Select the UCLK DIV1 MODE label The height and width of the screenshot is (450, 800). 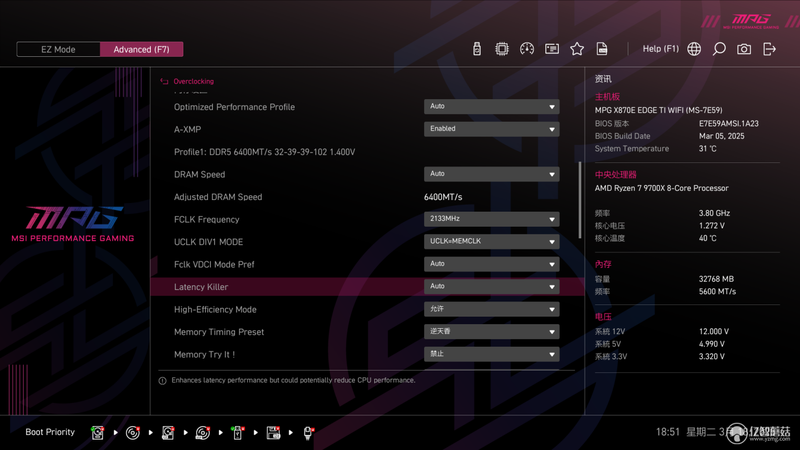[x=208, y=242]
